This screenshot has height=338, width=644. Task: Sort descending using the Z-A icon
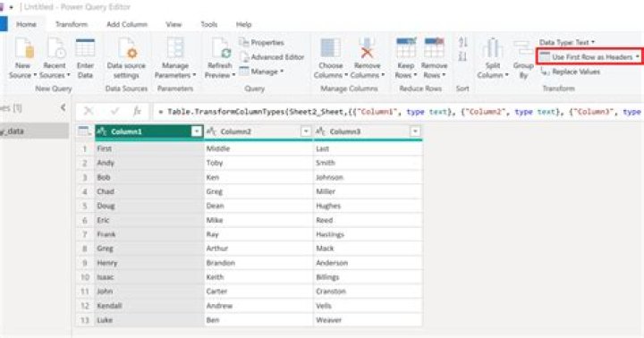point(463,56)
